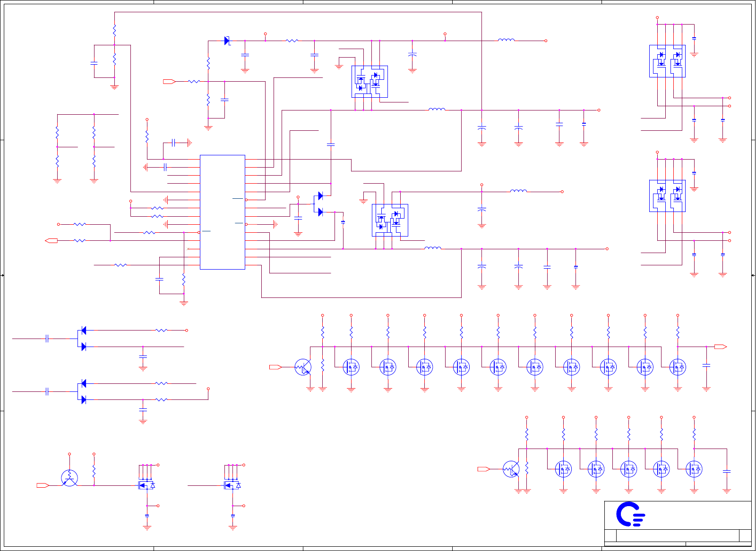
Task: Select the inductor on the lower switching output line
Action: [x=433, y=248]
